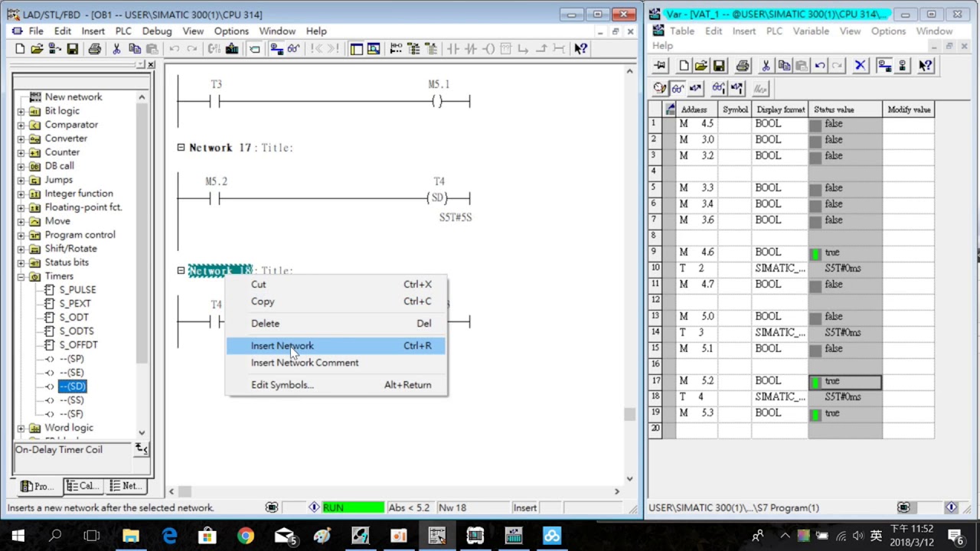The width and height of the screenshot is (980, 551).
Task: Activate LAD context help pointer
Action: [x=580, y=49]
